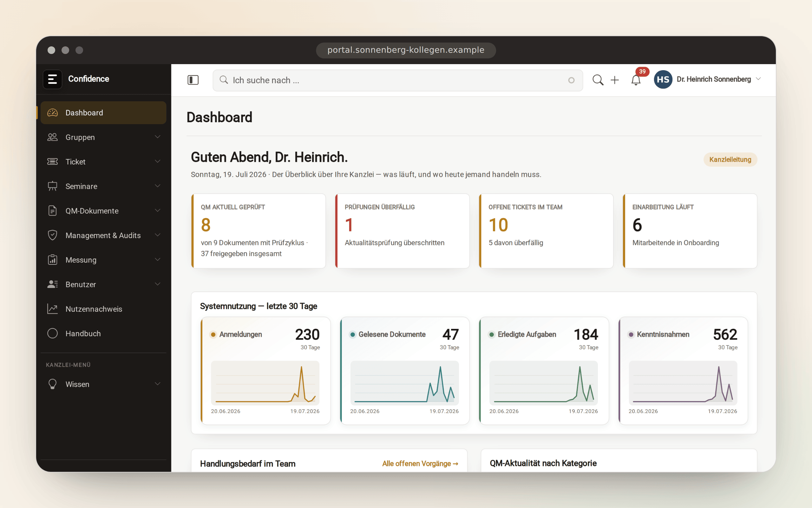Click the Wissen lightbulb icon

pyautogui.click(x=53, y=384)
